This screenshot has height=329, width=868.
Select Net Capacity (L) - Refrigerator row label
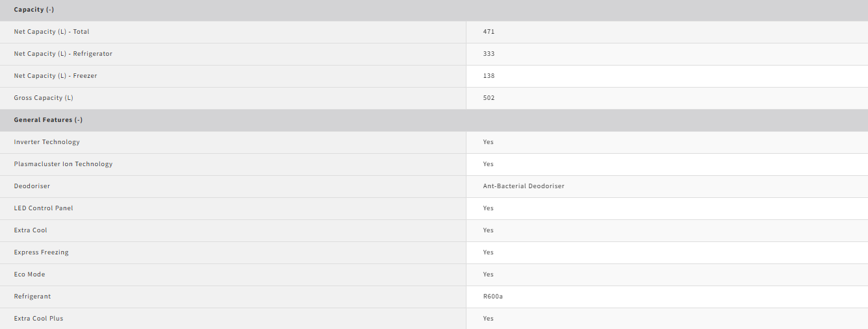(x=63, y=54)
